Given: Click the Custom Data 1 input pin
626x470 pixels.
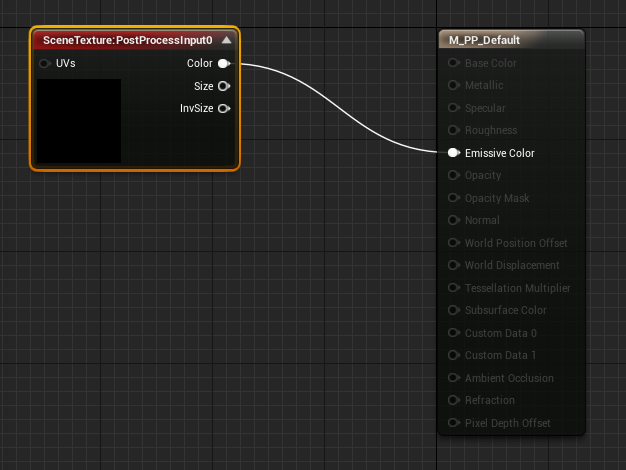Looking at the screenshot, I should pyautogui.click(x=454, y=355).
